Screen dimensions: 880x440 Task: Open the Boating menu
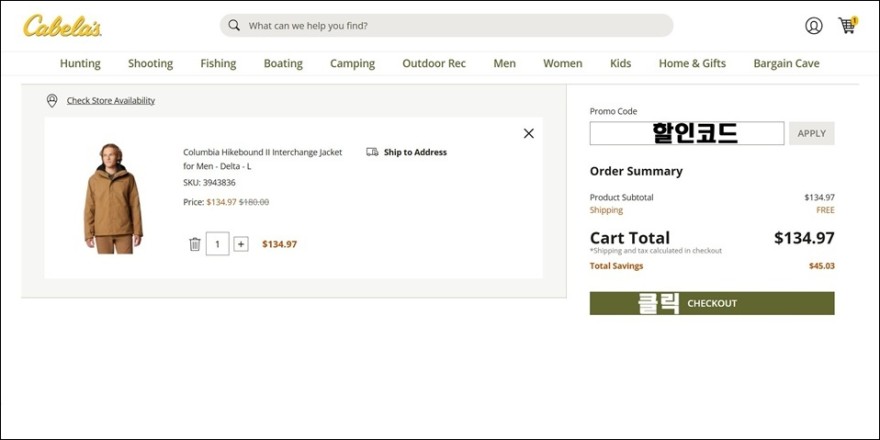[x=283, y=63]
